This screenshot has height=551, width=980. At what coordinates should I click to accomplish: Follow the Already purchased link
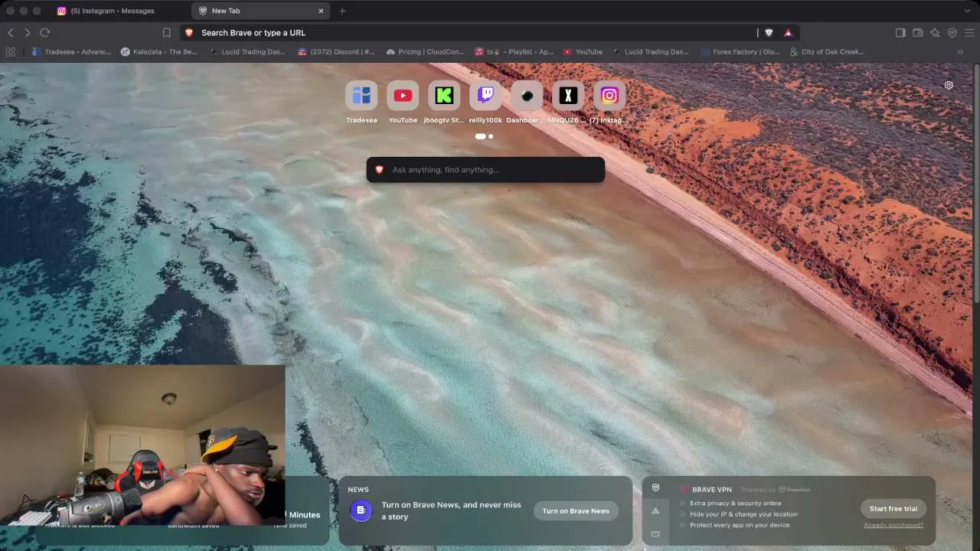(893, 525)
